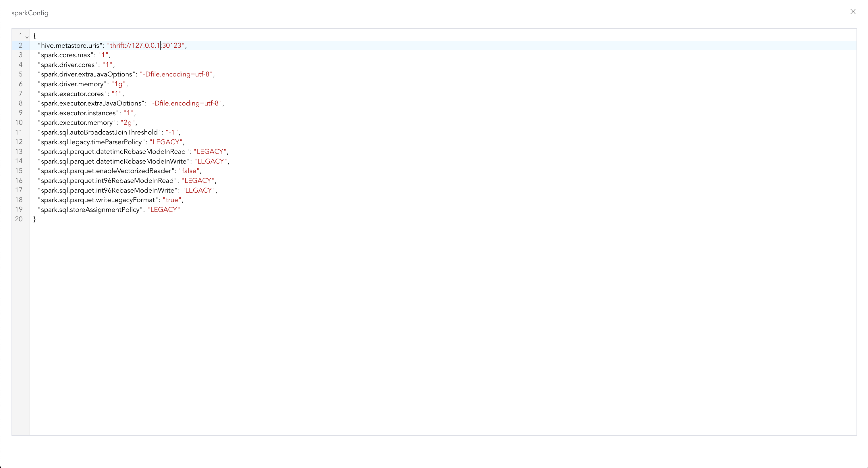The image size is (868, 468).
Task: Place cursor in spark.cores.max value
Action: pos(103,55)
